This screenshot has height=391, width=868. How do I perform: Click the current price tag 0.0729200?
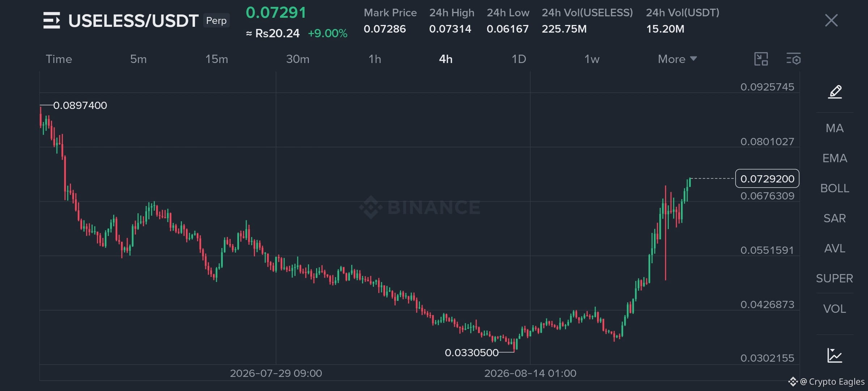point(767,178)
